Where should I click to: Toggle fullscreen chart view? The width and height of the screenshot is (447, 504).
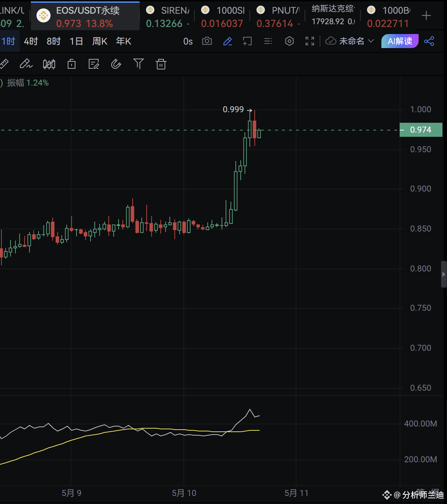pos(310,41)
